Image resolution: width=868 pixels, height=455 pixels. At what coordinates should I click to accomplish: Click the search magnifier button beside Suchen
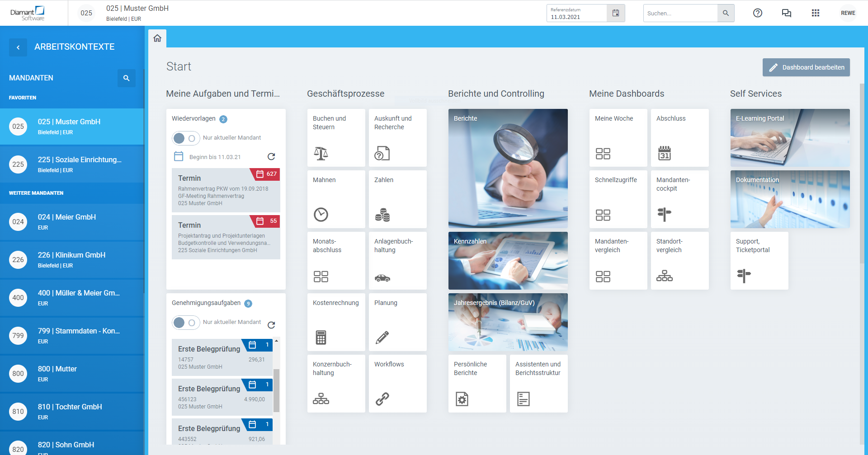point(726,13)
